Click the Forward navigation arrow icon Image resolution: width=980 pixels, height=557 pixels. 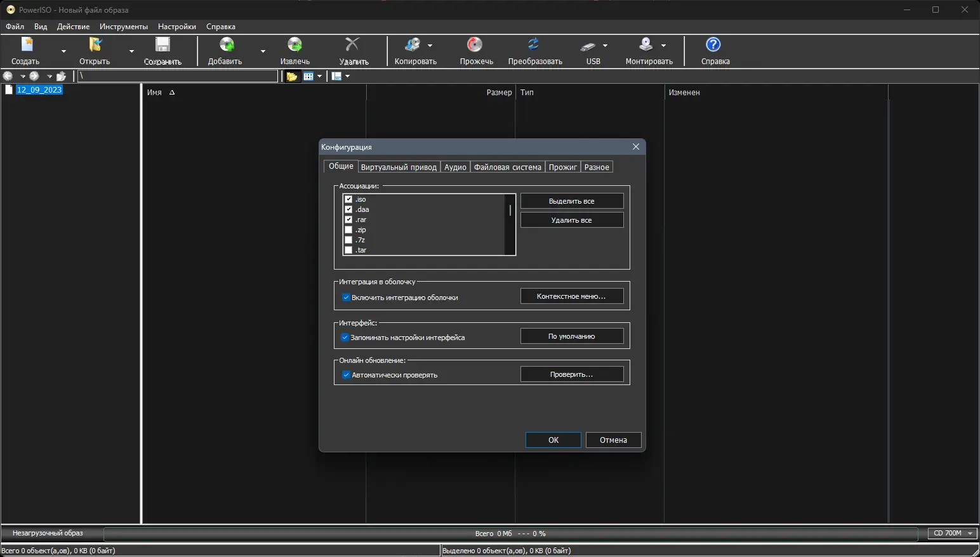pos(34,76)
